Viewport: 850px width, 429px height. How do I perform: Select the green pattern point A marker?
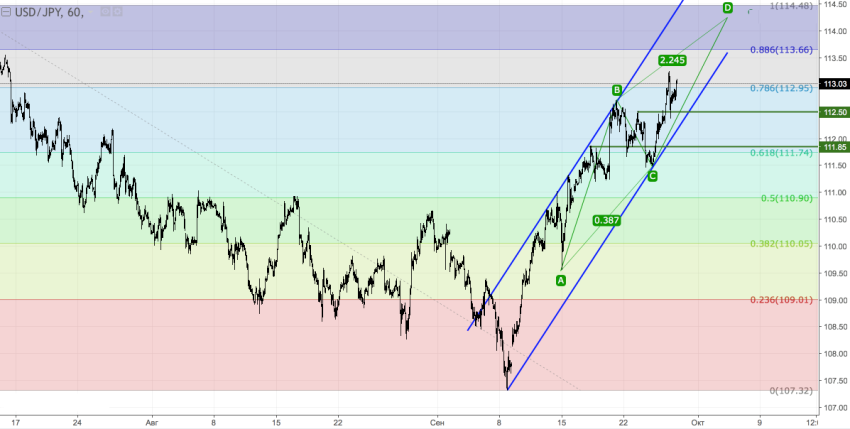click(561, 281)
